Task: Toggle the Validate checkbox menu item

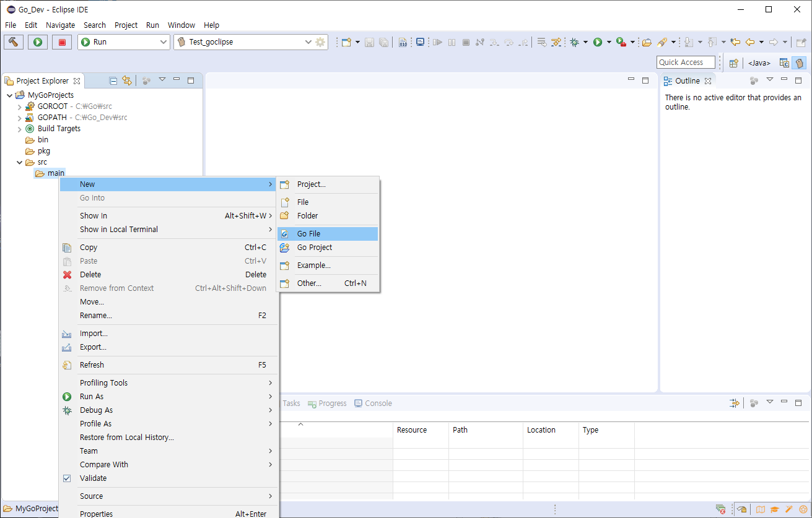Action: 67,478
